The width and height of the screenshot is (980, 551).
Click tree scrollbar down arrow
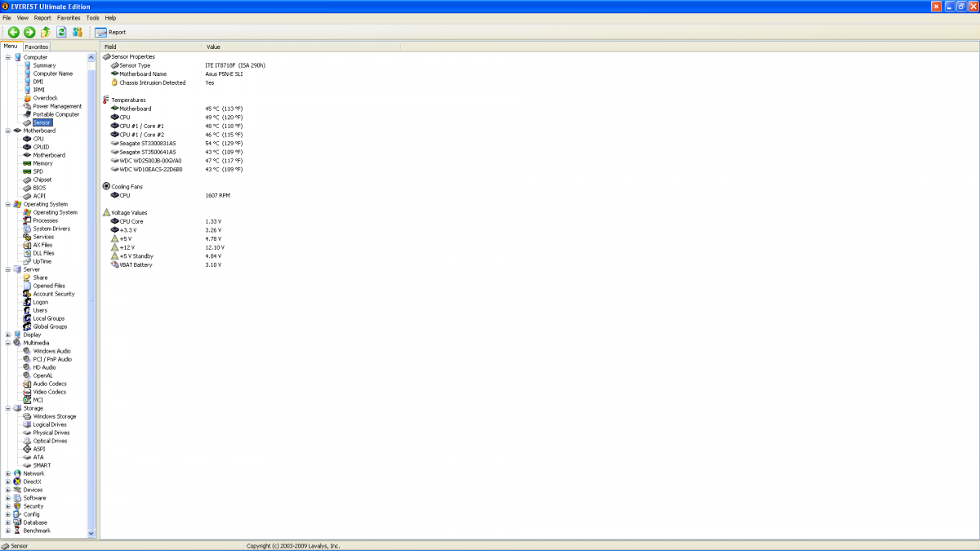[x=91, y=533]
